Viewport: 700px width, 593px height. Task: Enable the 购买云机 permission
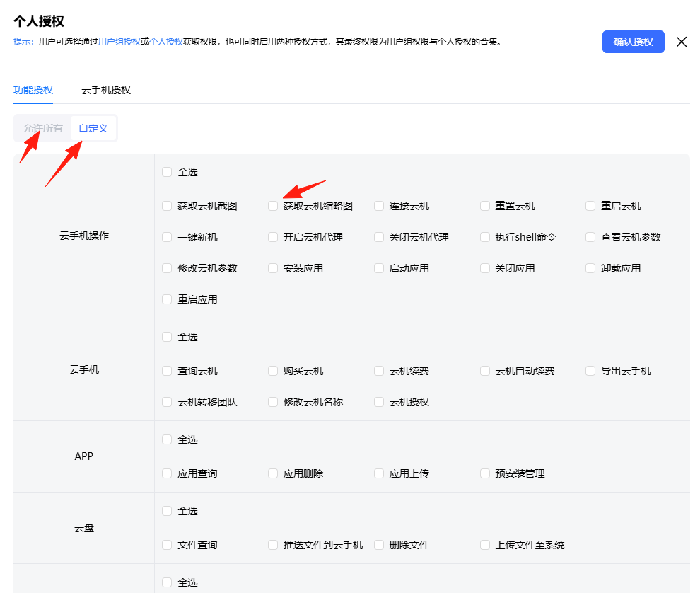(273, 371)
